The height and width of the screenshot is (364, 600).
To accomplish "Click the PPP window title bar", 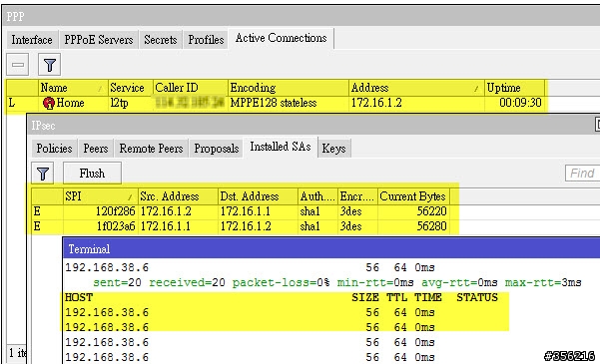I will 302,17.
